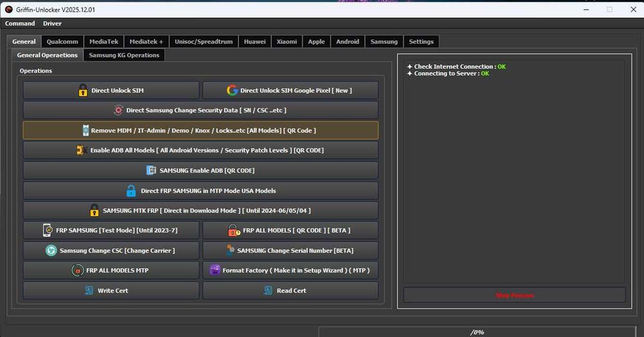Click Enable ADB All Models [QR CODE]
The width and height of the screenshot is (644, 337).
click(x=200, y=150)
